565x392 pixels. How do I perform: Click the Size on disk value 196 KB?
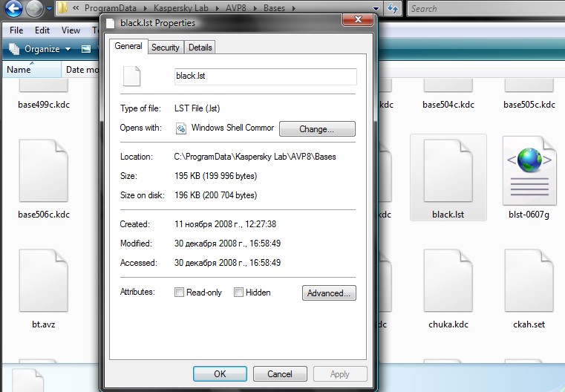click(x=215, y=195)
